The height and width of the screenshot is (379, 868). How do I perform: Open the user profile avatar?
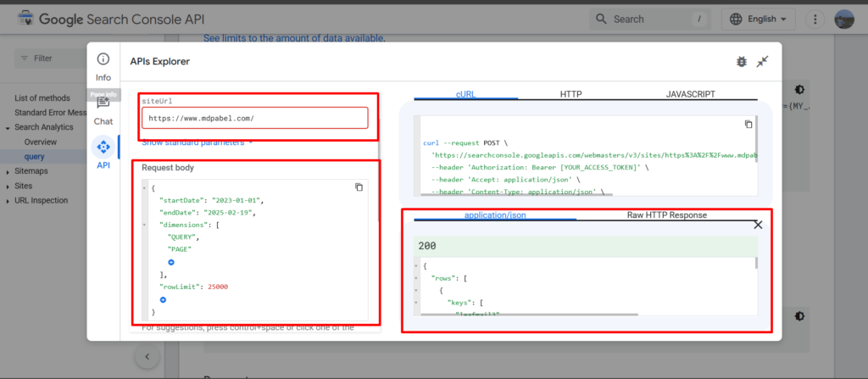844,19
